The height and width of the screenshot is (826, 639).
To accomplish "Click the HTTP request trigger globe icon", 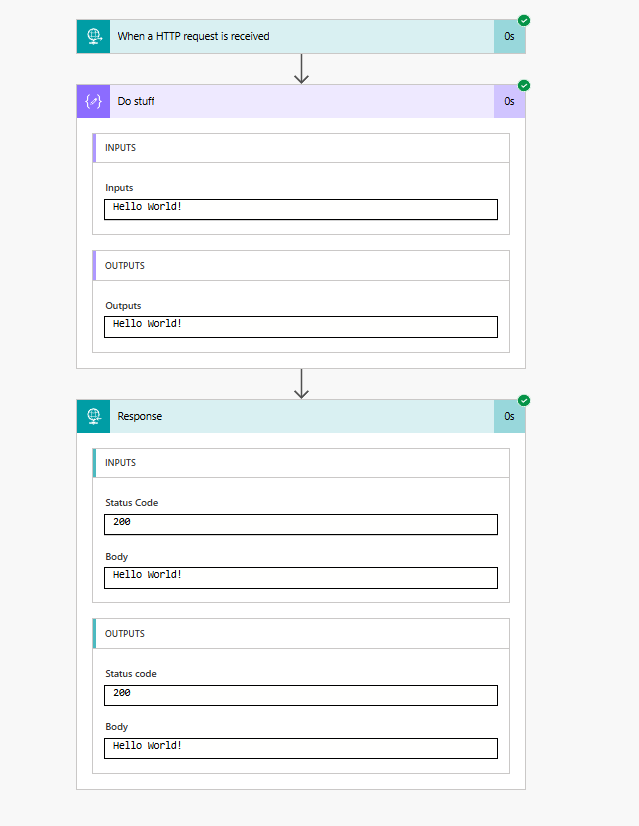I will pyautogui.click(x=93, y=36).
